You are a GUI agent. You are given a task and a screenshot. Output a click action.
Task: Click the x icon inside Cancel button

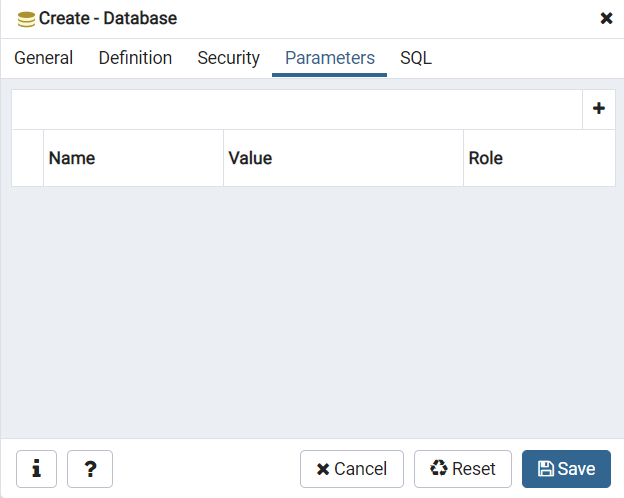[x=323, y=469]
